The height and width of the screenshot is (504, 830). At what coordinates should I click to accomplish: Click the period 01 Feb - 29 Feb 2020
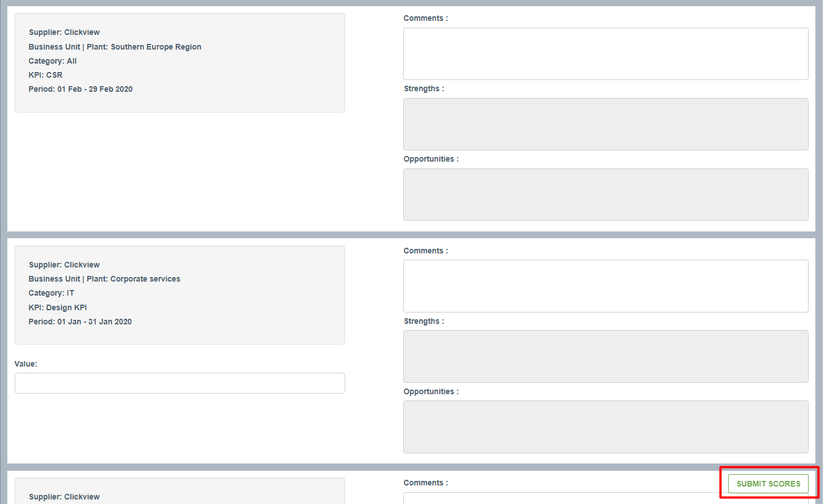[95, 89]
